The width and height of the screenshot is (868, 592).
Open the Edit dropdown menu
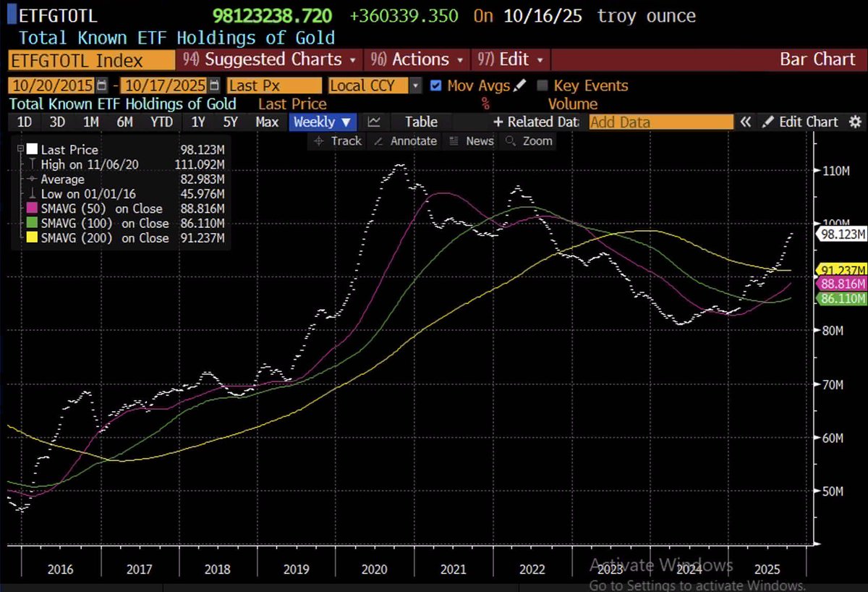point(511,59)
